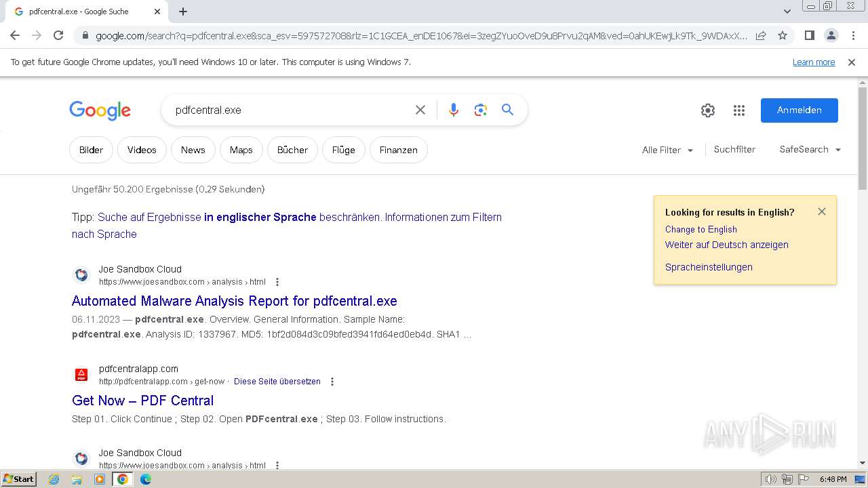Image resolution: width=868 pixels, height=488 pixels.
Task: Open Chrome three-dot menu
Action: click(x=852, y=35)
